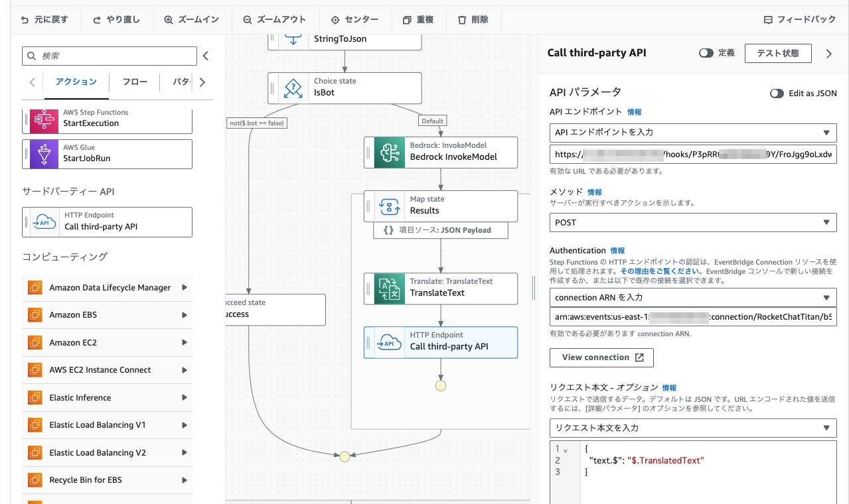Click the Elastic Inference service icon

[35, 398]
